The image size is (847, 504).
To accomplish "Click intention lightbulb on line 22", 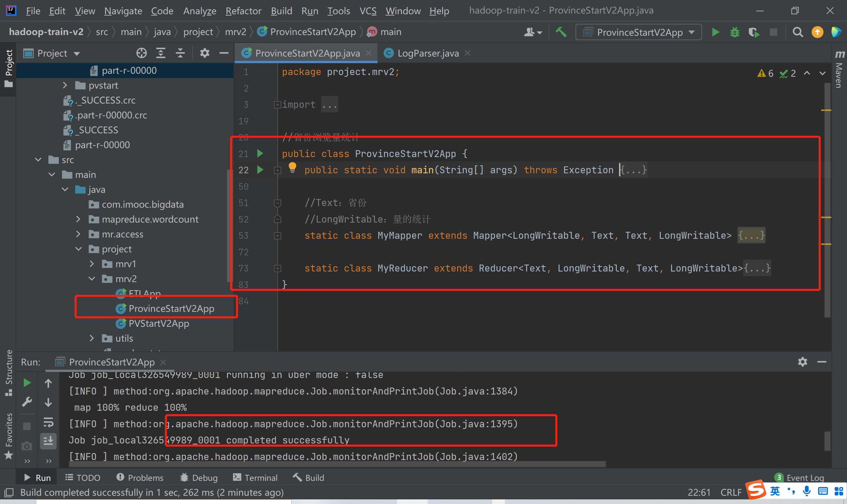I will point(292,167).
